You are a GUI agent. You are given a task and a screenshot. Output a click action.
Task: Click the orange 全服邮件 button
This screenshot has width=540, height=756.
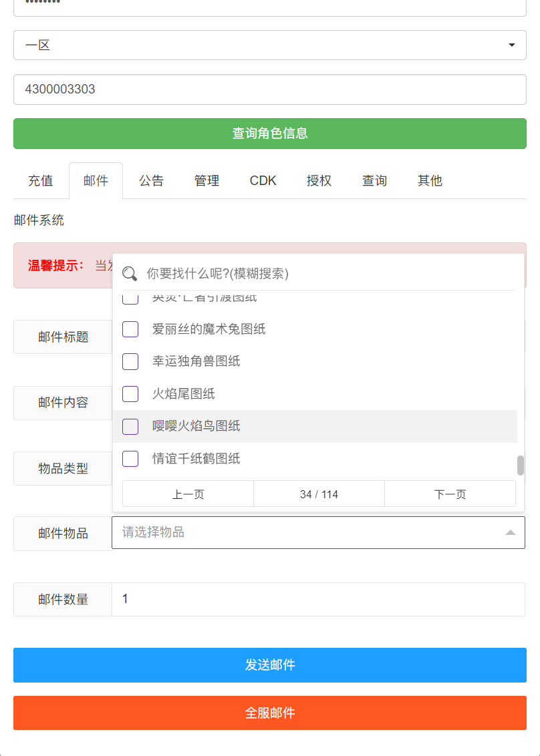pos(270,713)
